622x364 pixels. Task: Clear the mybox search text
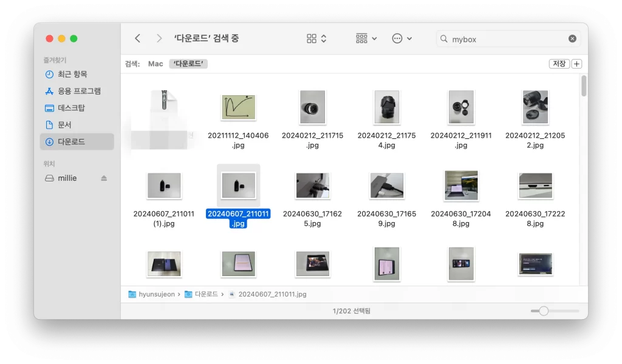tap(572, 39)
